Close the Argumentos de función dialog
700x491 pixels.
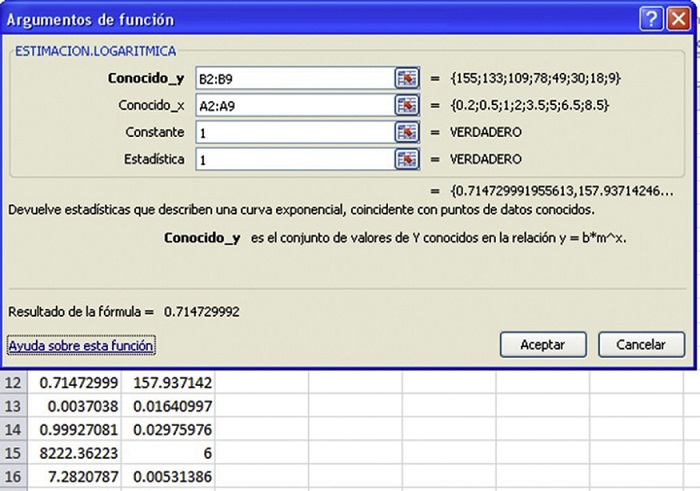click(677, 19)
